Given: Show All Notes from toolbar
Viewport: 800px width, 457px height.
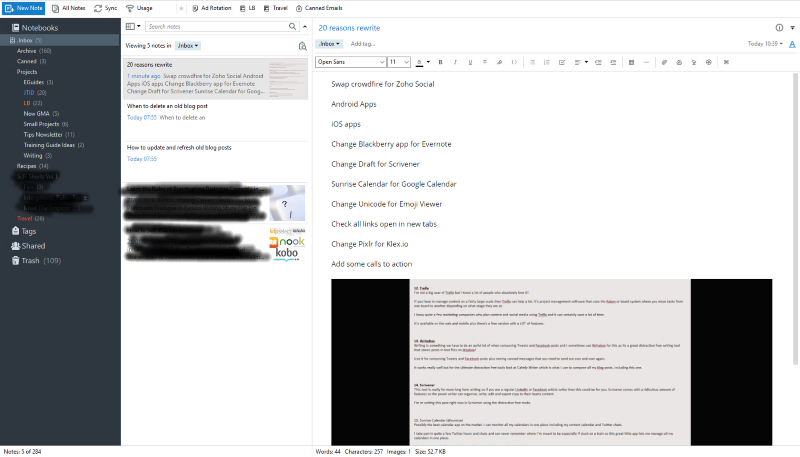Looking at the screenshot, I should tap(69, 8).
